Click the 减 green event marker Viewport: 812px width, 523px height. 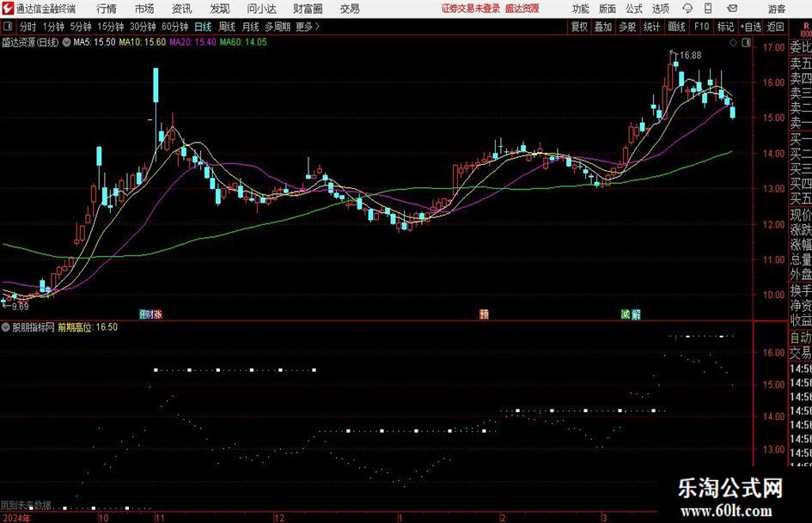[x=626, y=313]
